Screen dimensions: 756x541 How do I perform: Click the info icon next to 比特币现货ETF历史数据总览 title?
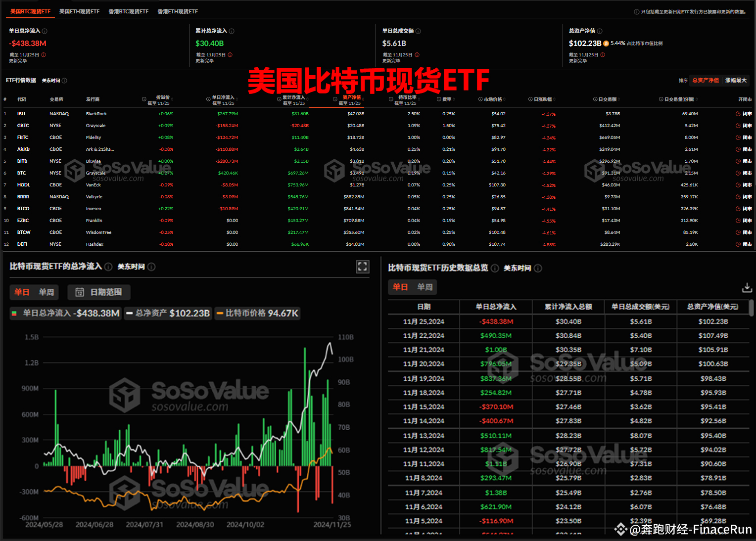495,268
